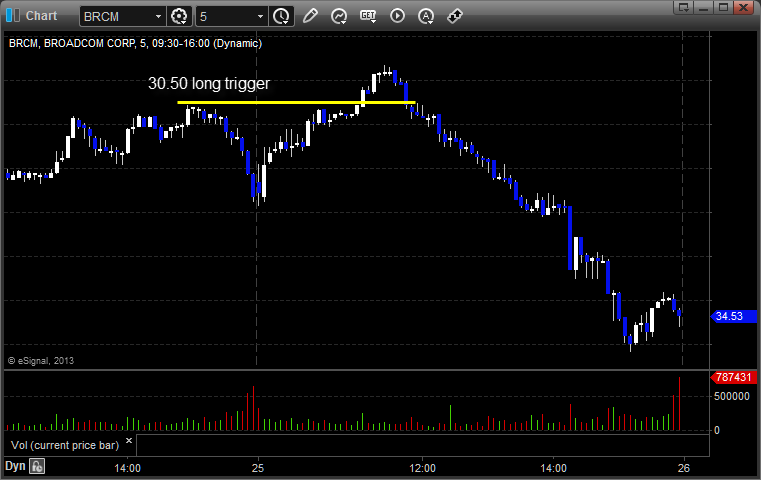Start bar replay with play icon
Image resolution: width=761 pixels, height=480 pixels.
coord(397,16)
